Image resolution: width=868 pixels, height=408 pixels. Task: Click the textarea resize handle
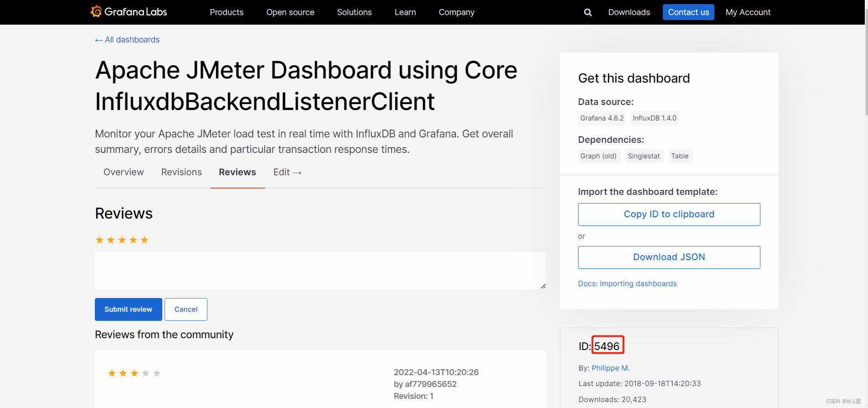tap(543, 286)
